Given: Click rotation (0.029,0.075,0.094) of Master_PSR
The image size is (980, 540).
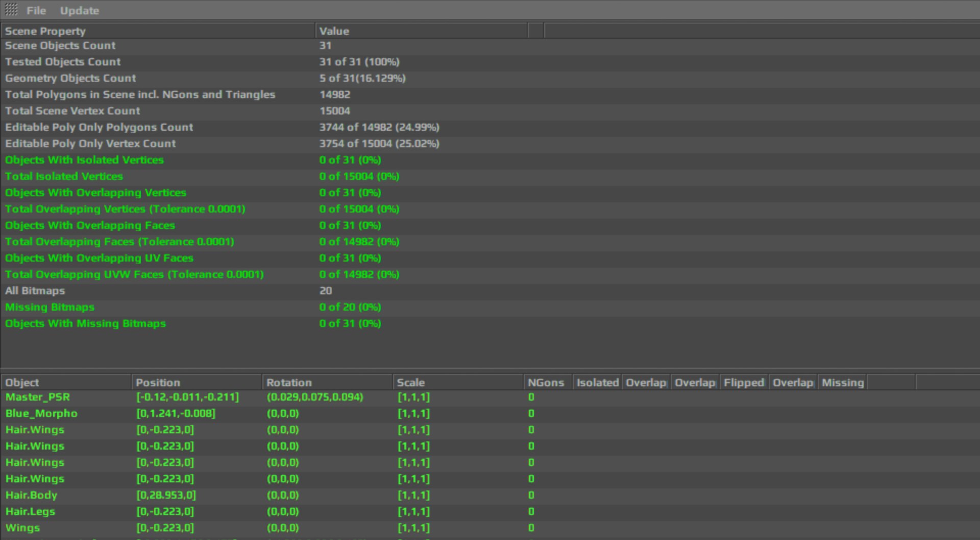Looking at the screenshot, I should click(315, 397).
